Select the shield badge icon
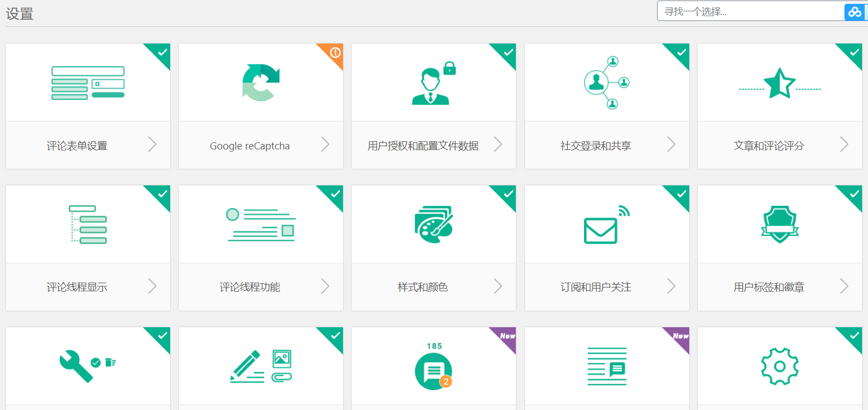The height and width of the screenshot is (410, 868). pos(780,224)
